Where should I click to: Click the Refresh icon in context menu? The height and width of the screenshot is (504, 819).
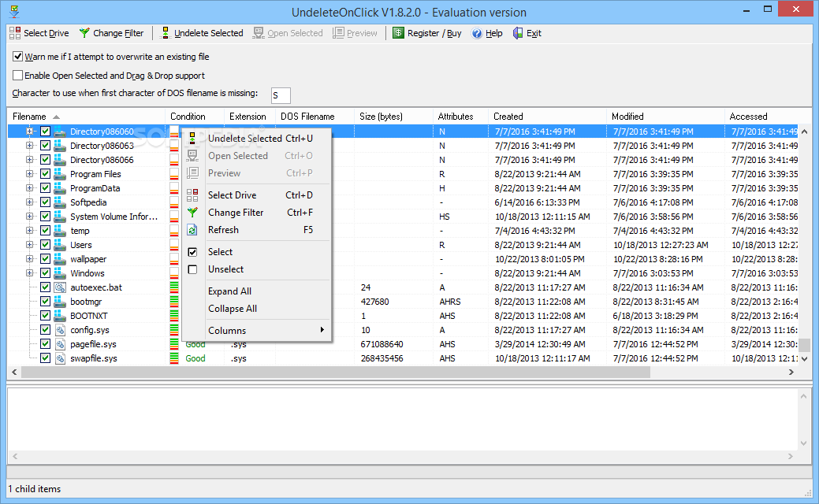(x=192, y=230)
